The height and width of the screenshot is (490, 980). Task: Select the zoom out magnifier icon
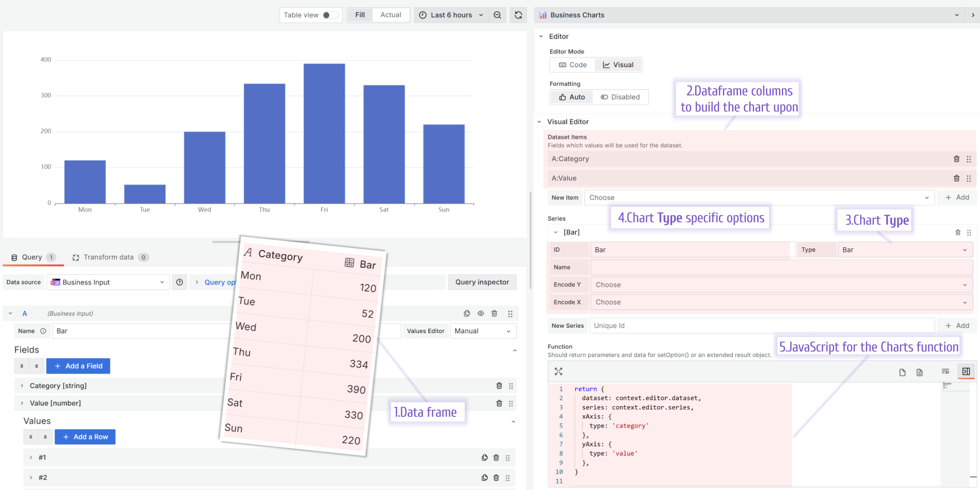click(497, 15)
